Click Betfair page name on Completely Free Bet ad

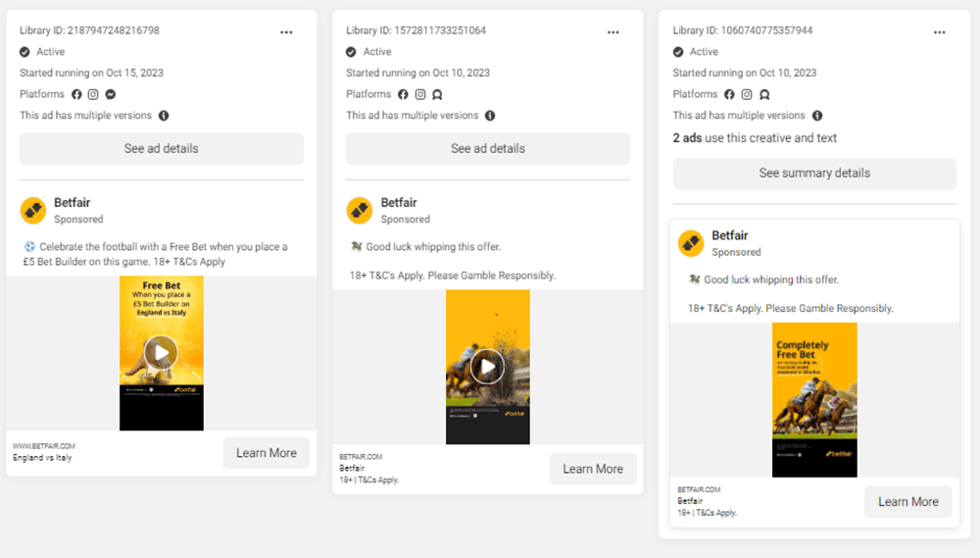730,235
